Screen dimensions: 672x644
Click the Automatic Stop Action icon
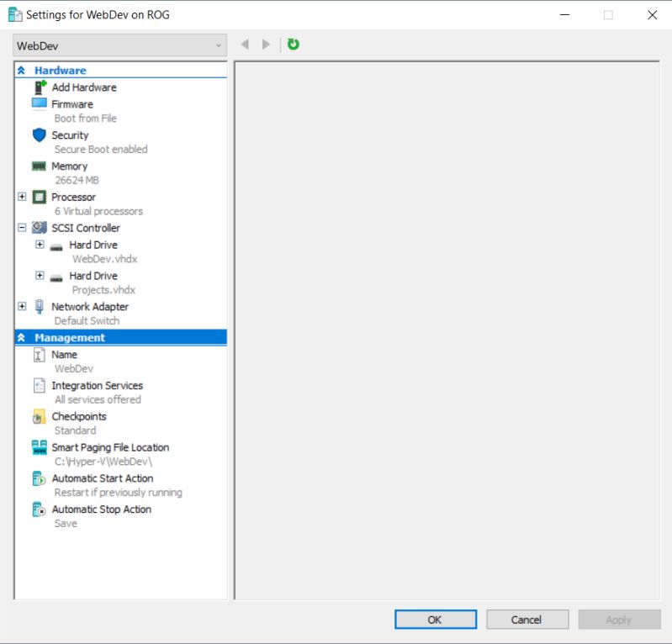click(39, 509)
